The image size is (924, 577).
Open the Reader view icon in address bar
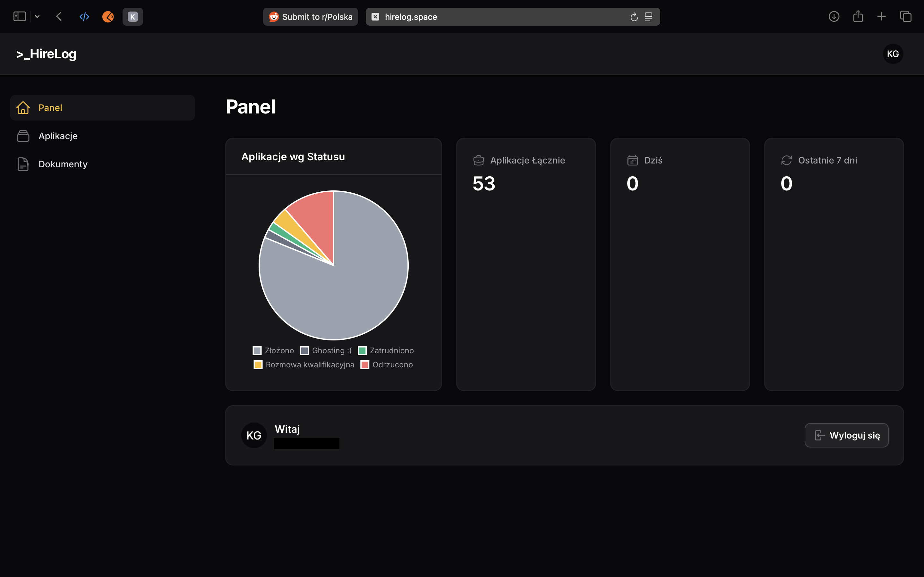(x=648, y=17)
